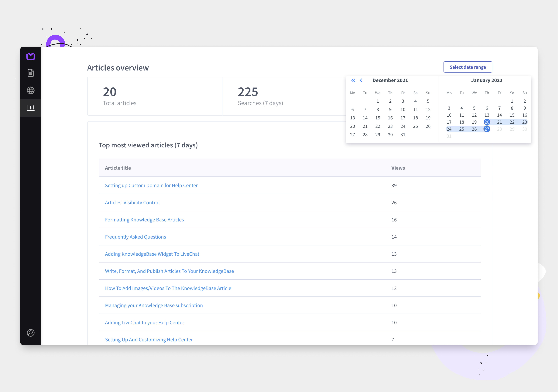558x392 pixels.
Task: Pick December 31 in the date picker
Action: [403, 135]
